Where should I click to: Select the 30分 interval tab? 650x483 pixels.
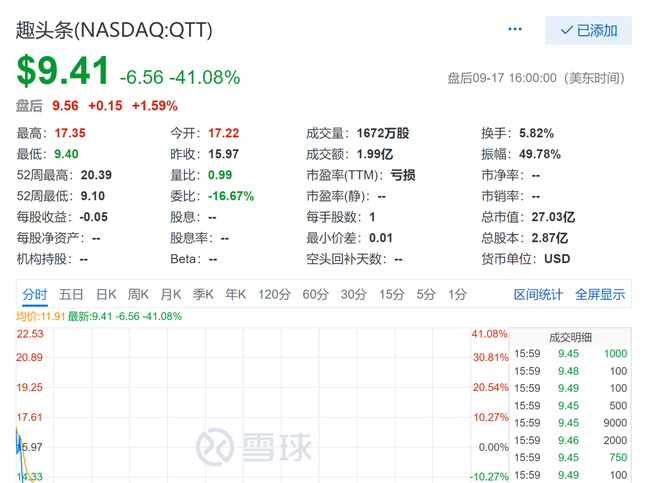354,294
